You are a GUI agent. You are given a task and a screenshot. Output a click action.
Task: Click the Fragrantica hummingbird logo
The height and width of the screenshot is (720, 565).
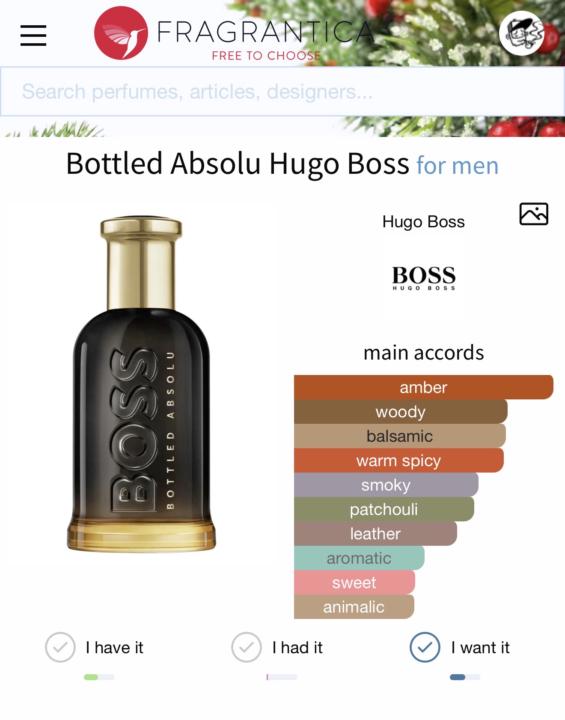121,33
